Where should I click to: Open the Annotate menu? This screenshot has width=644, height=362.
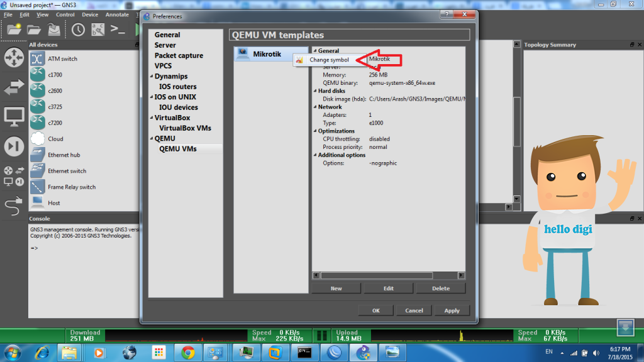tap(117, 15)
